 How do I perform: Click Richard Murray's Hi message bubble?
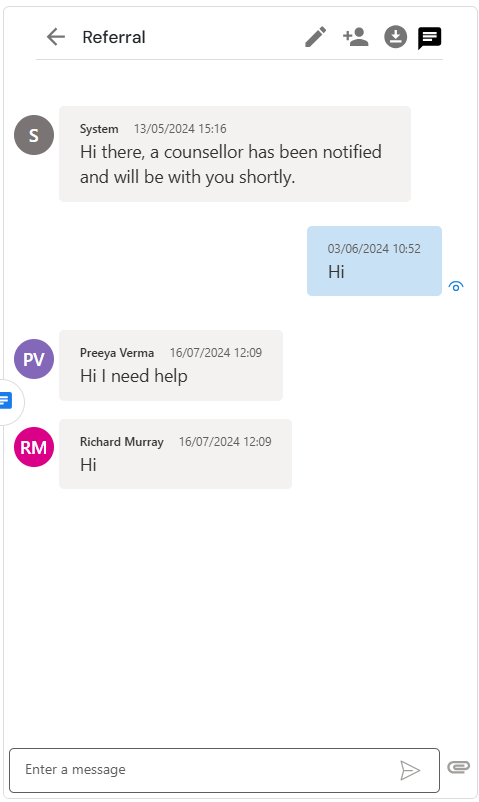click(x=176, y=454)
